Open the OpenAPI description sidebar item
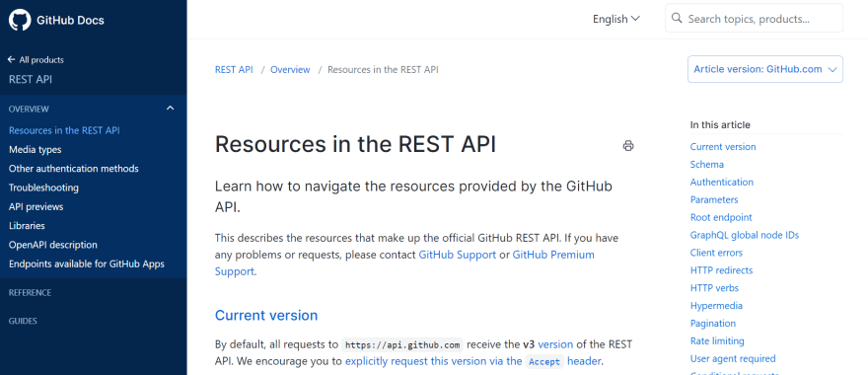The image size is (868, 375). (x=53, y=245)
